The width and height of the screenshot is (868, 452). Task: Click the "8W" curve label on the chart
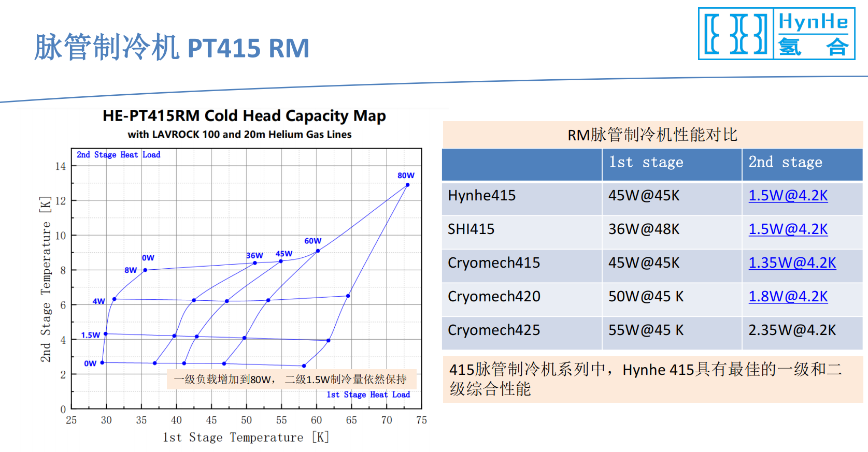131,270
